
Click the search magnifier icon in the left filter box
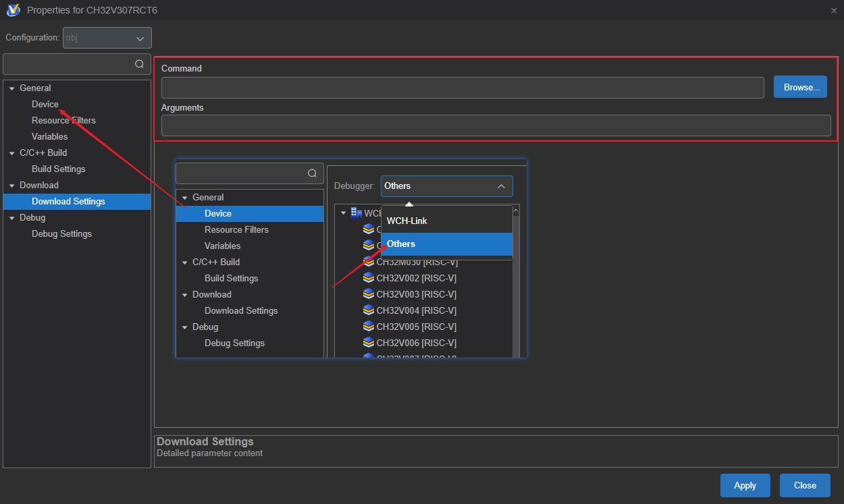[x=139, y=64]
